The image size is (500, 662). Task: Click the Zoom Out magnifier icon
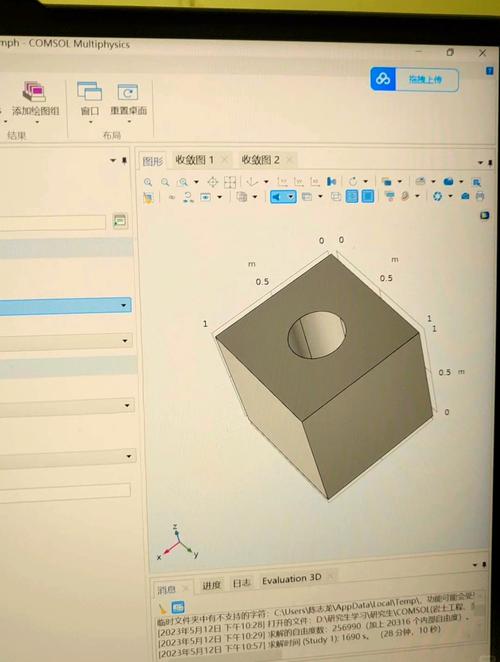point(165,182)
